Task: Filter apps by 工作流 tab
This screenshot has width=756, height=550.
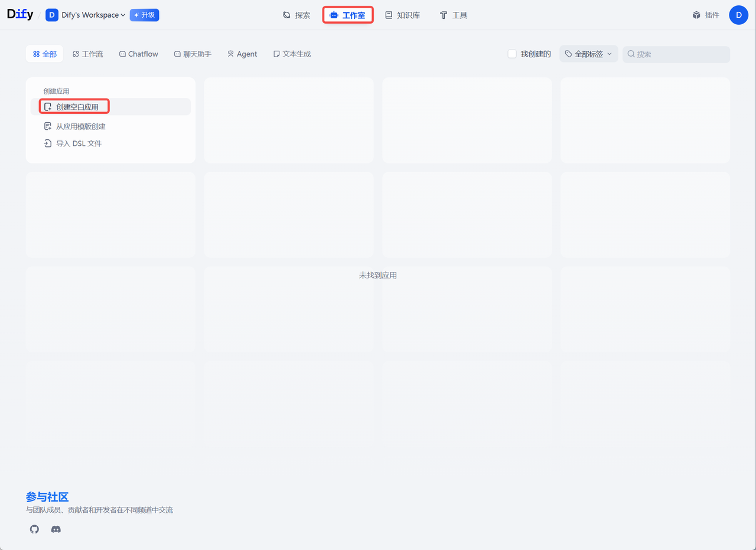Action: [x=87, y=54]
